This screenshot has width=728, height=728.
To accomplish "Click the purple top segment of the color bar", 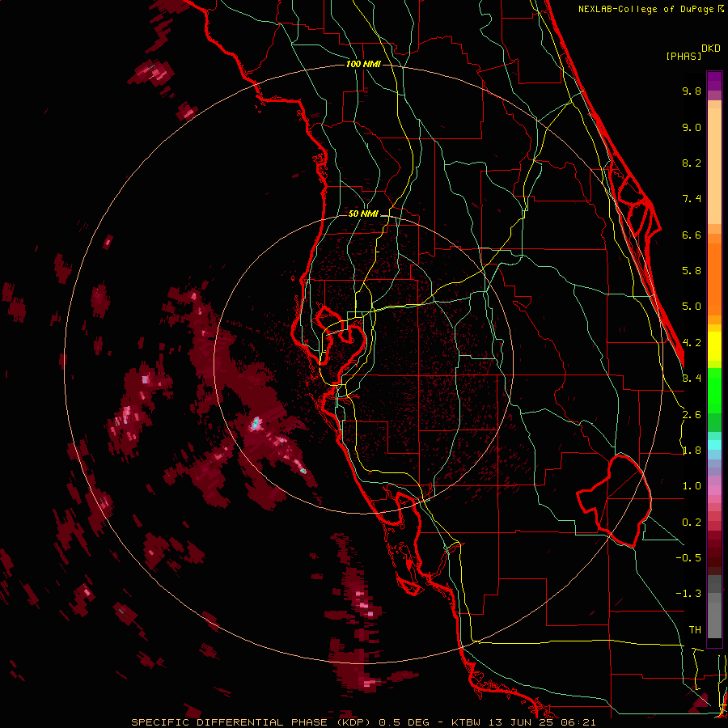I will [714, 81].
